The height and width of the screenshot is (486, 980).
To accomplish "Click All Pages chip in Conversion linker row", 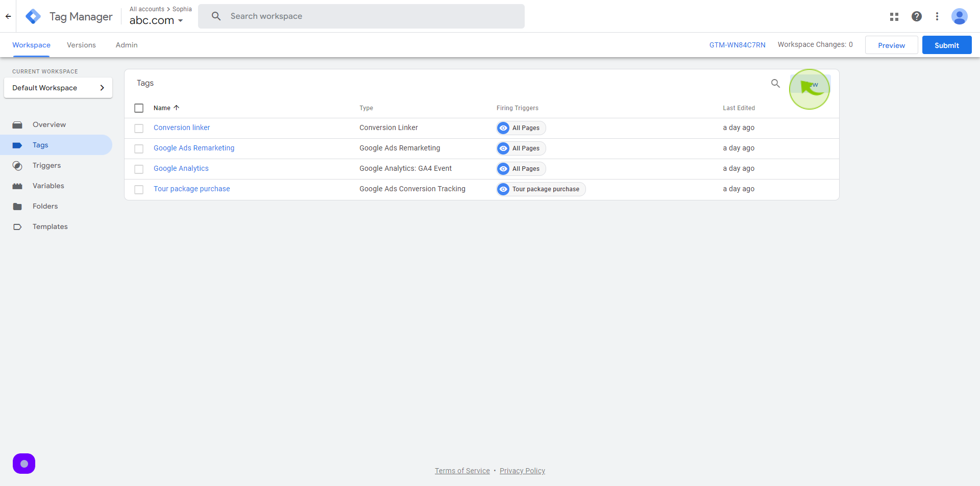I will (x=521, y=128).
